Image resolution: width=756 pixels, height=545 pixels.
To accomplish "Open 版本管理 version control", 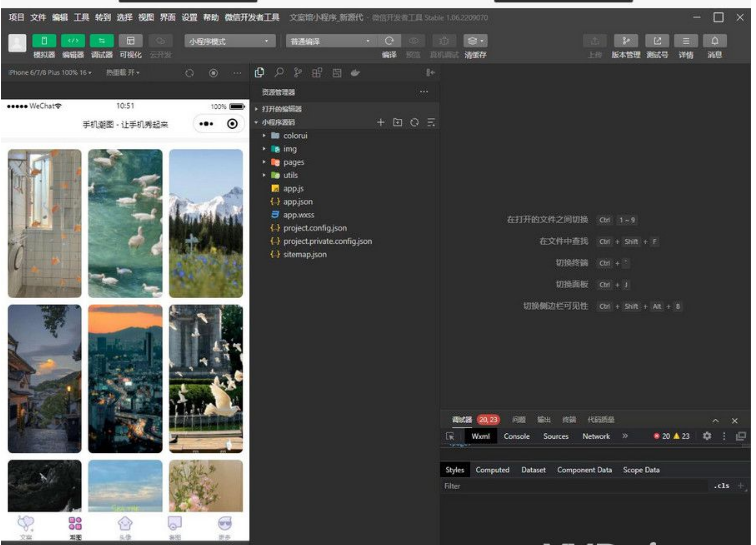I will click(626, 41).
